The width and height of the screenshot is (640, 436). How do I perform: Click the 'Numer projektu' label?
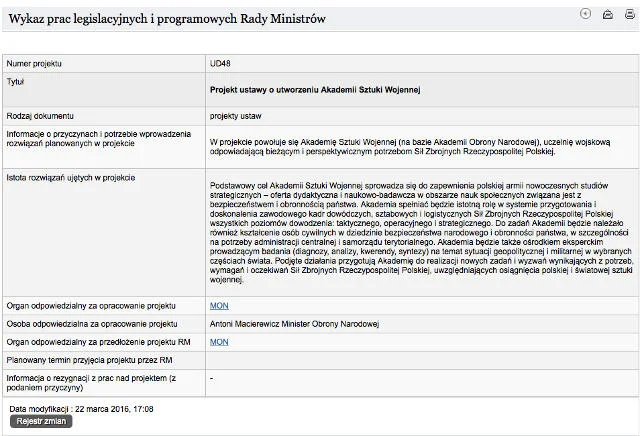(x=34, y=64)
